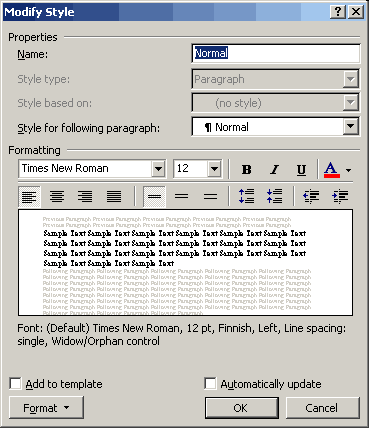Expand the disabled Style type dropdown
The image size is (369, 428).
(350, 79)
